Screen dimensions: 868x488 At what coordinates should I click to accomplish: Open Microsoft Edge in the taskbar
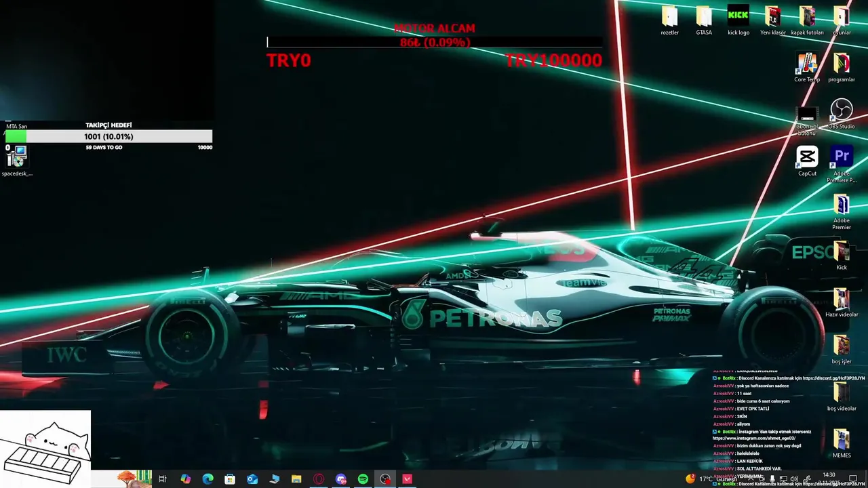(208, 479)
